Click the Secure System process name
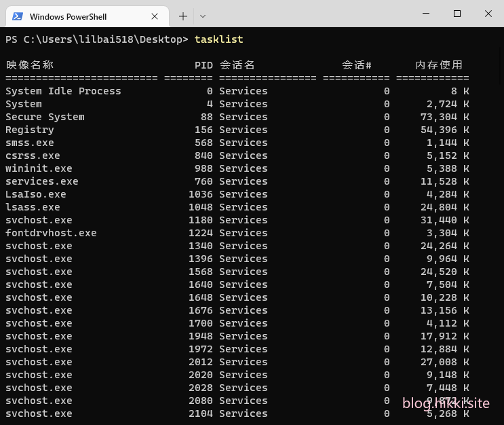Screen dimensions: 504x425 45,117
